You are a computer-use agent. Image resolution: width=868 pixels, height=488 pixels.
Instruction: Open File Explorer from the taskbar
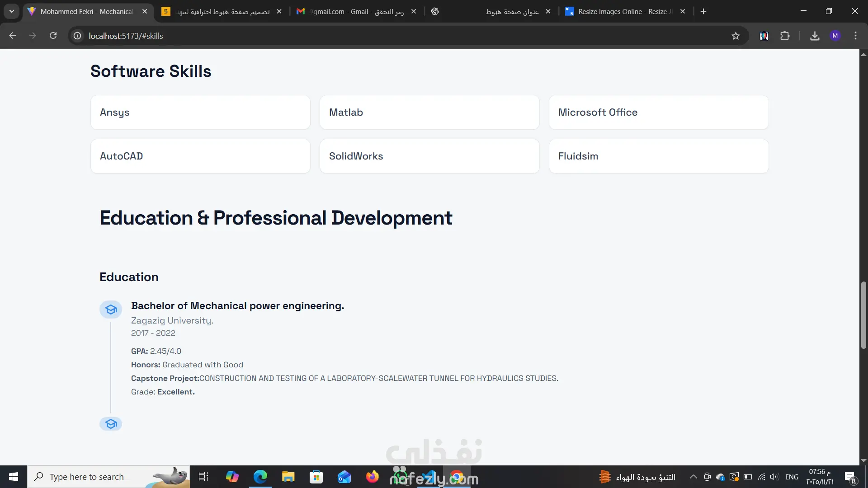point(288,477)
